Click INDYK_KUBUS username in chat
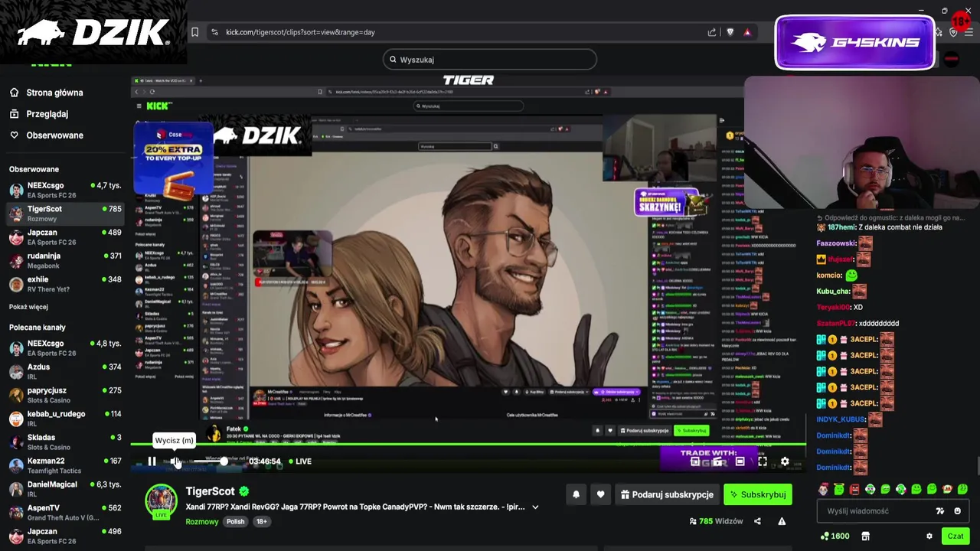This screenshot has width=980, height=551. coord(841,419)
